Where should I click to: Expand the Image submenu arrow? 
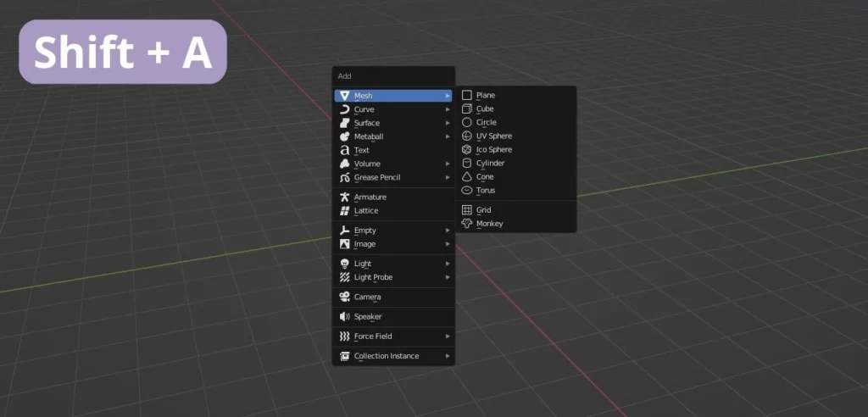448,244
